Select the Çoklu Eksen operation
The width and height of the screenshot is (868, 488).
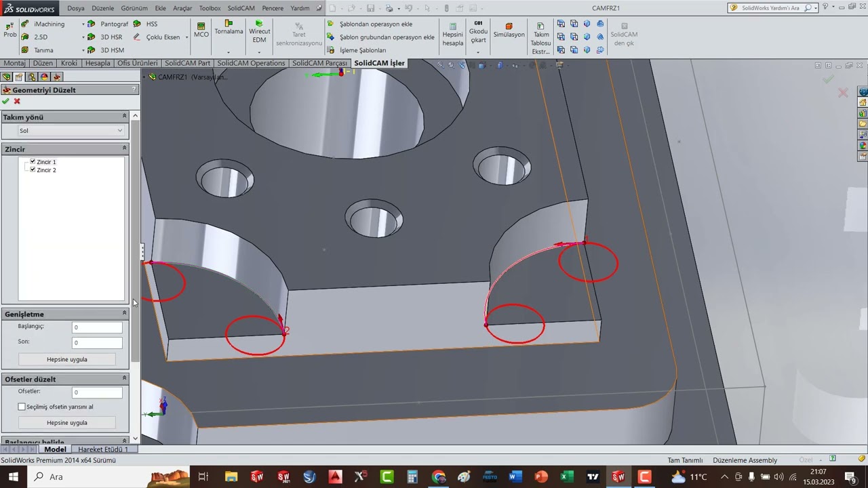click(157, 37)
